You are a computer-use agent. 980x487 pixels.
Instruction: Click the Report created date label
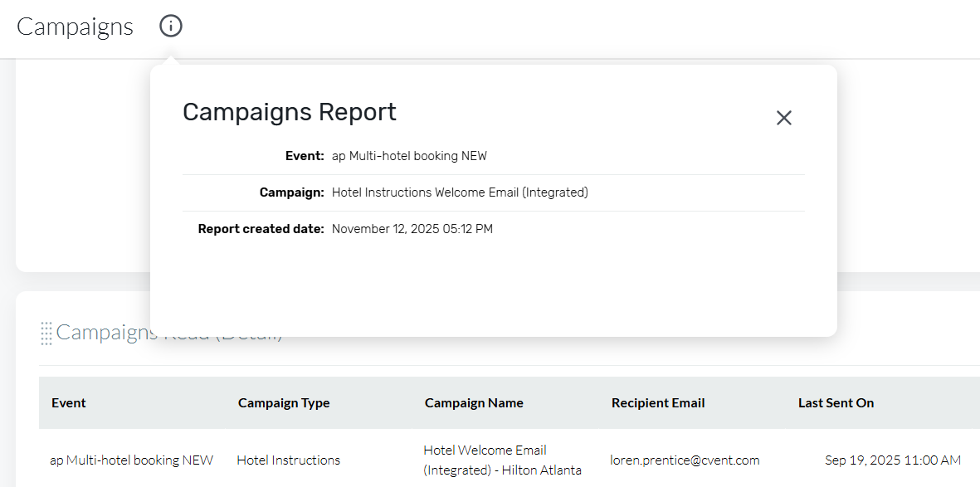(x=261, y=229)
